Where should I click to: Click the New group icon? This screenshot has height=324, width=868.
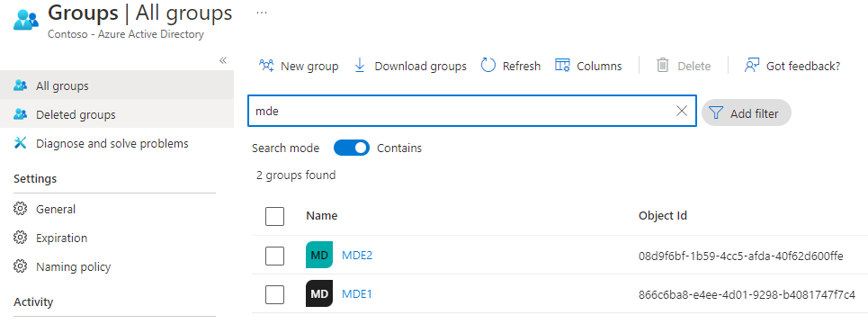(266, 66)
